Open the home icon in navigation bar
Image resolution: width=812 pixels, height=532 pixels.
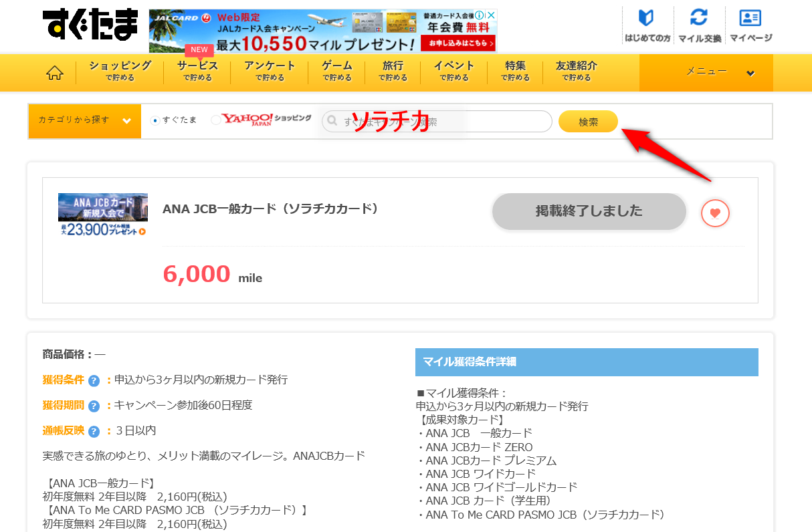coord(55,73)
